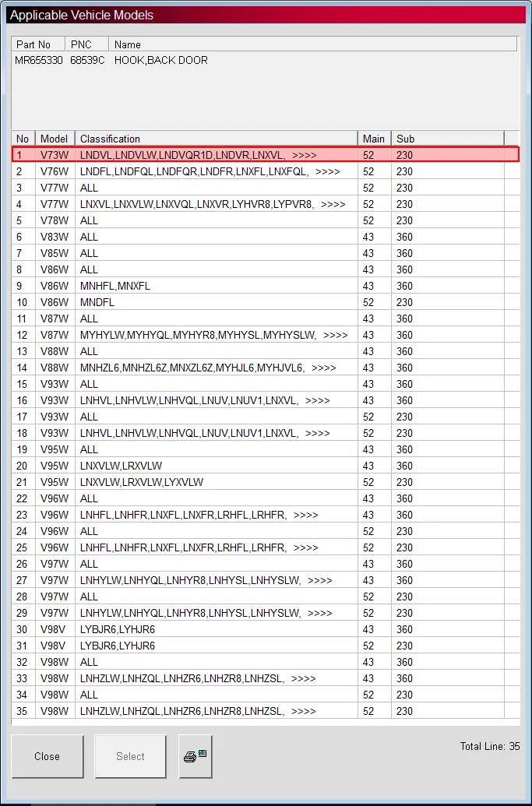532x806 pixels.
Task: Select row 34 V98W ALL
Action: [266, 695]
